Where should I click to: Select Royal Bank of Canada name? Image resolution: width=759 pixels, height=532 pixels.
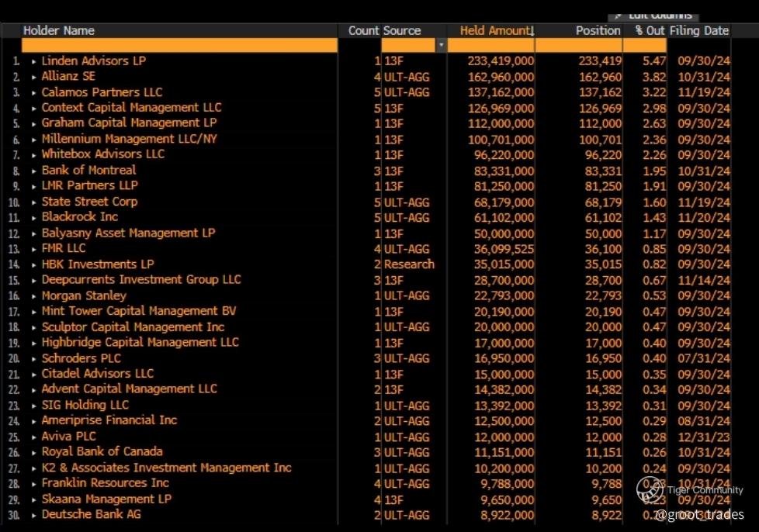102,451
